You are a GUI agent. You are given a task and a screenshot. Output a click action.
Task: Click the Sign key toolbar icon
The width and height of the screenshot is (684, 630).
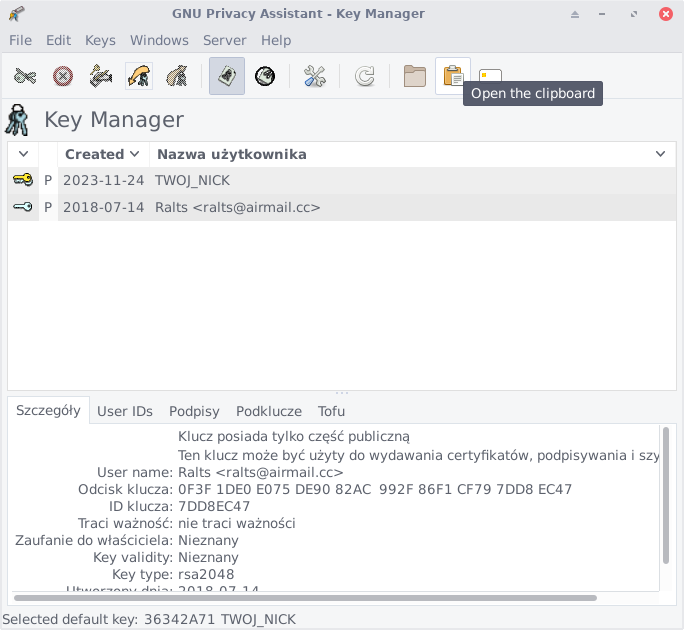tap(100, 76)
